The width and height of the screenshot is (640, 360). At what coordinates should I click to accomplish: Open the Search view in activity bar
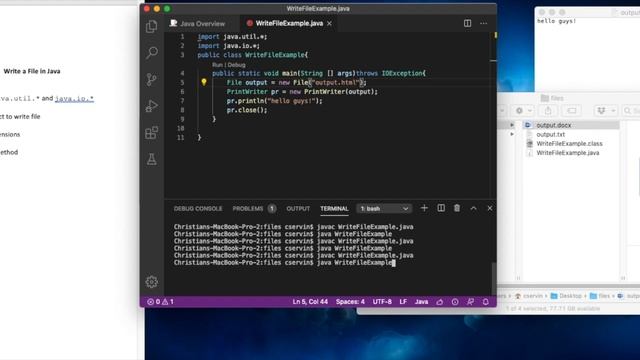tap(151, 53)
